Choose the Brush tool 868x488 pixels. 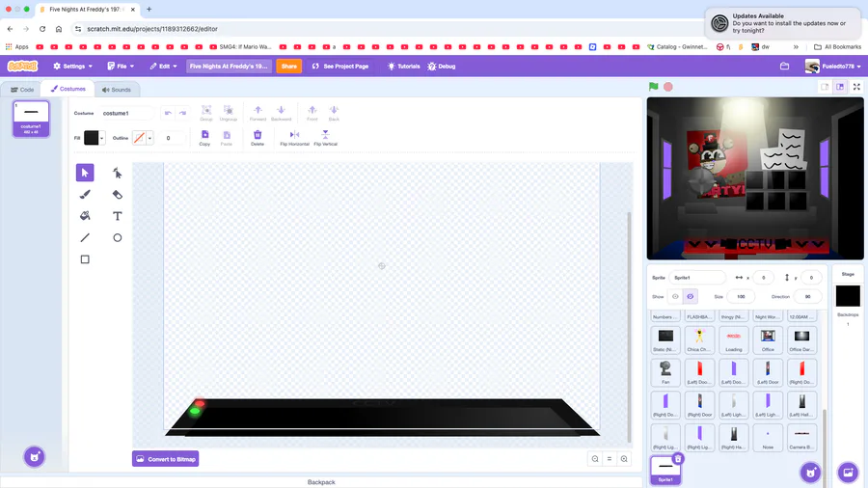85,194
